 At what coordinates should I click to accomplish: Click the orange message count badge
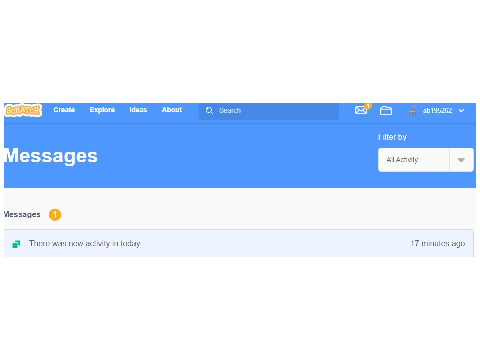55,215
